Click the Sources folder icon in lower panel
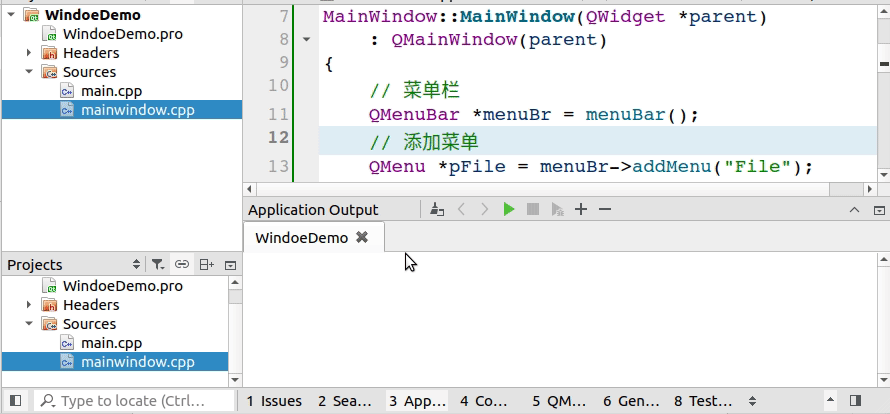890x414 pixels. [x=49, y=324]
